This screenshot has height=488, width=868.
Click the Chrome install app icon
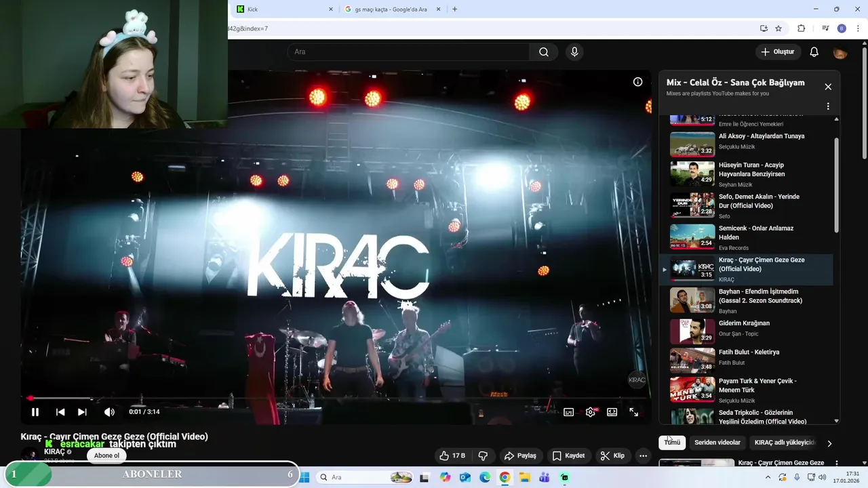tap(764, 28)
